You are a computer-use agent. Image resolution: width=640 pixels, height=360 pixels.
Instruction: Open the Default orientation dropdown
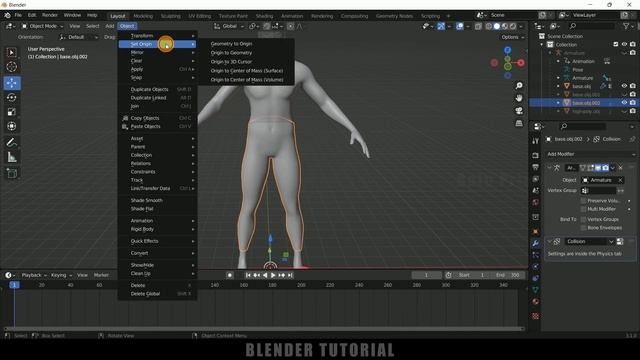(78, 37)
